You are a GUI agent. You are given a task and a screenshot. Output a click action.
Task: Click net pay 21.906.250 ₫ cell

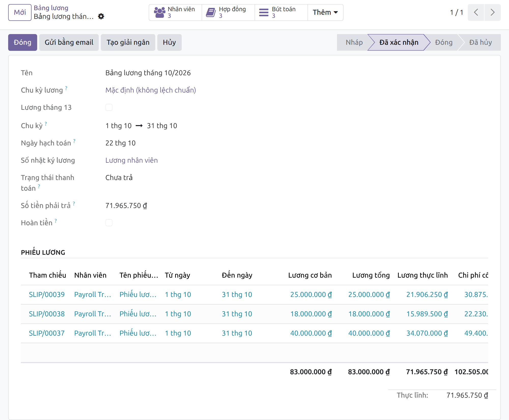point(427,294)
